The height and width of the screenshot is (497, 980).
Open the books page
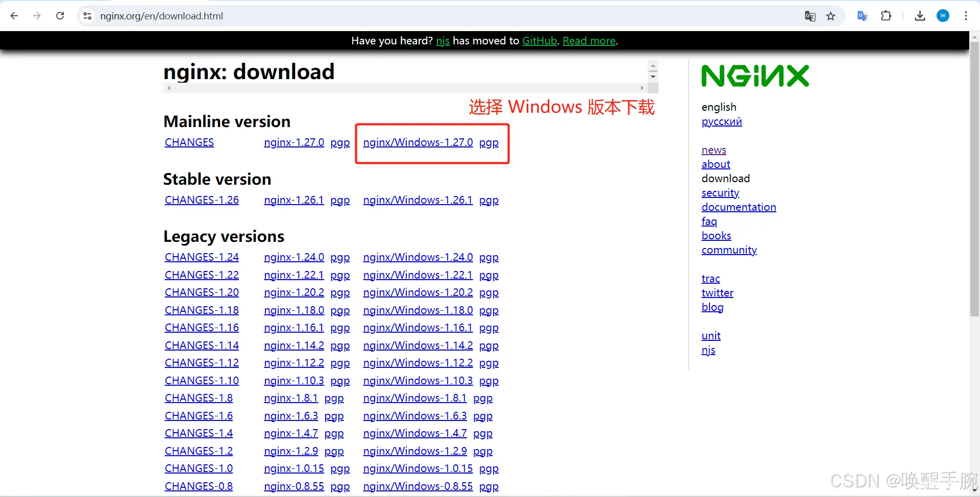pyautogui.click(x=716, y=236)
